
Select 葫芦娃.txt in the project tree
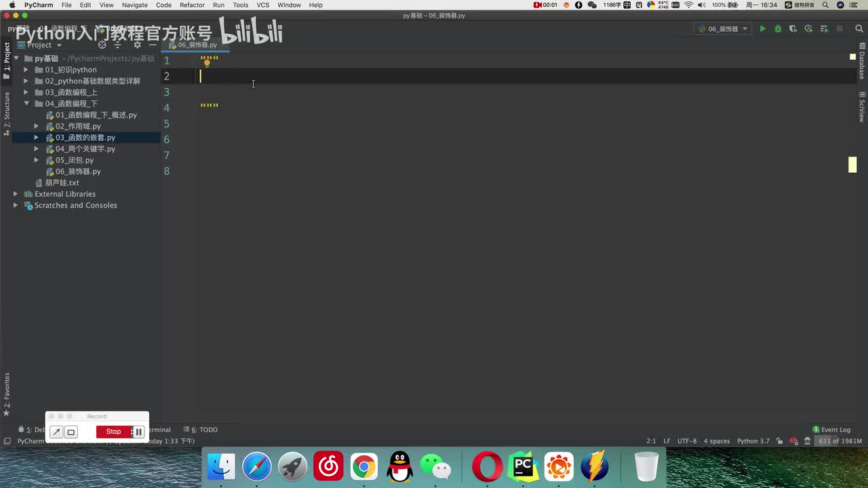pyautogui.click(x=62, y=183)
